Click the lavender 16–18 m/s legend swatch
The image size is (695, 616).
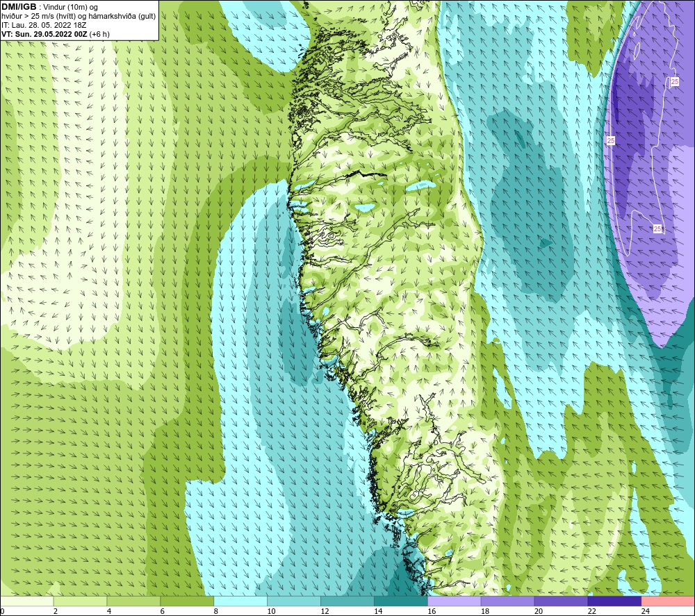point(455,601)
